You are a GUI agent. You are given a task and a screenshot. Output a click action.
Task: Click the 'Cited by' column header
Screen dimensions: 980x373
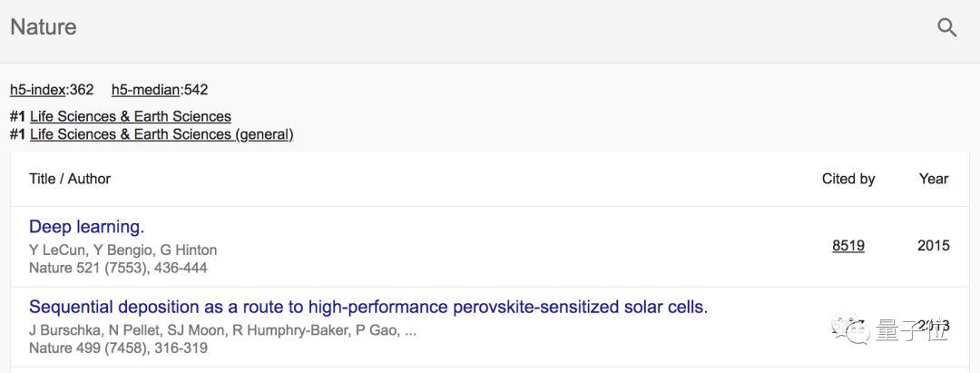848,179
